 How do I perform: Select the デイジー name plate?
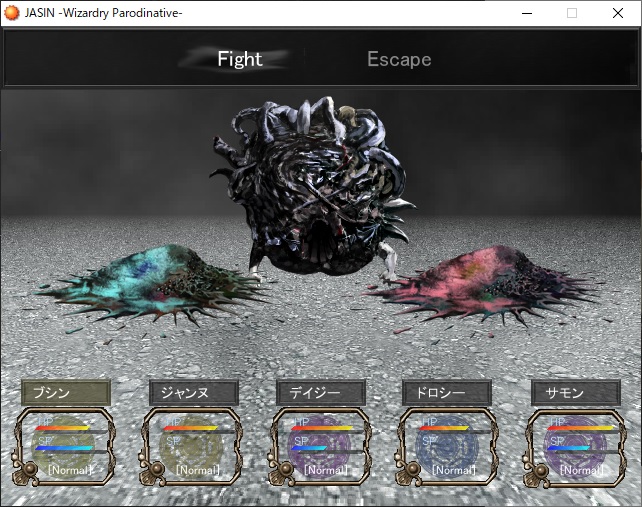(321, 393)
